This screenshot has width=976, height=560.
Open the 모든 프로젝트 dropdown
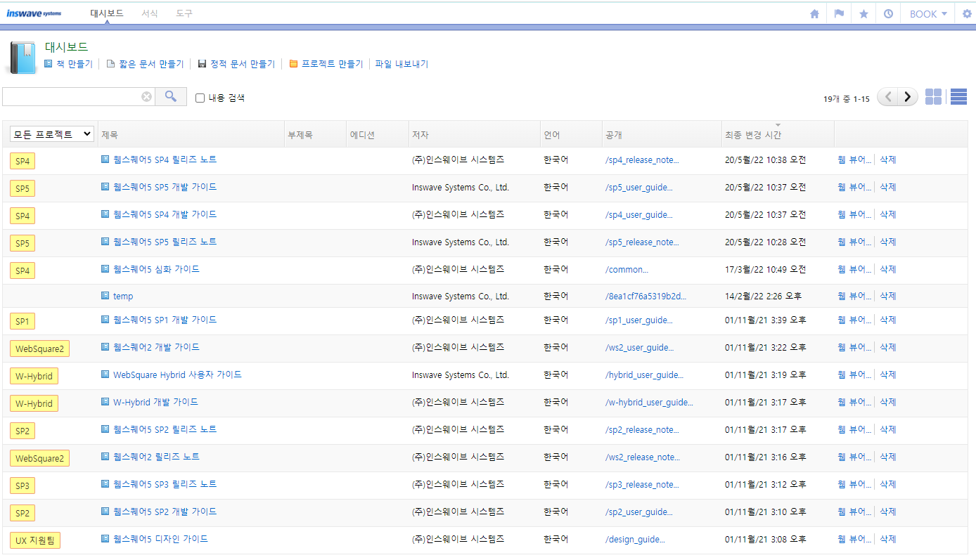(x=52, y=134)
